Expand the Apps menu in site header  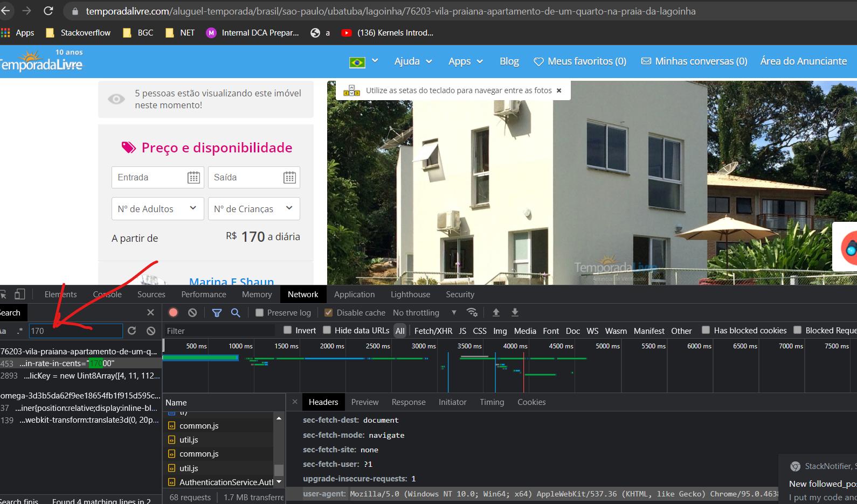coord(466,61)
